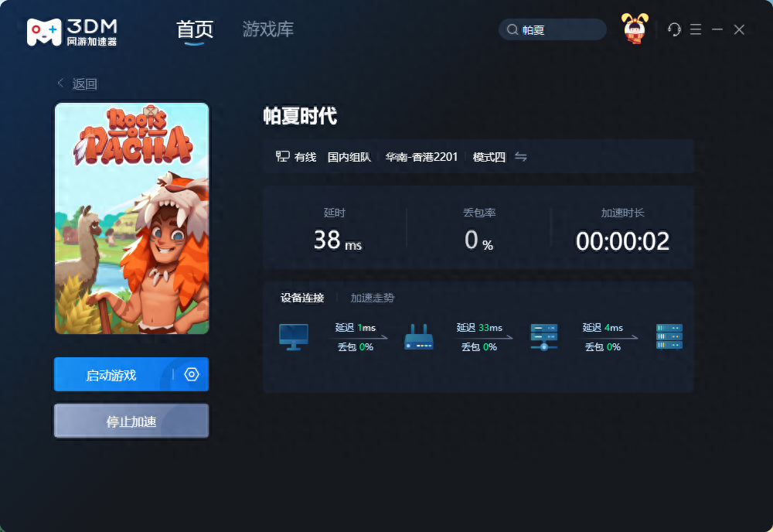Click the game settings hexagon icon

(x=192, y=374)
